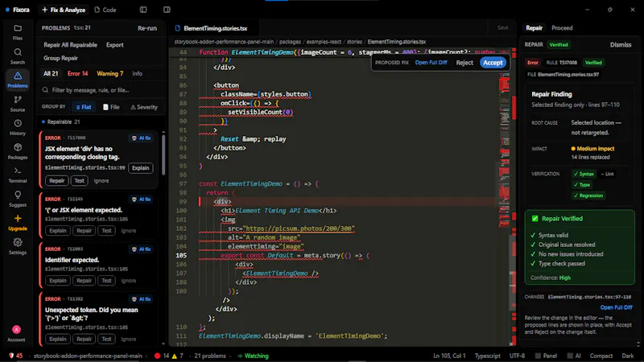
Task: Click Test on TS1003 error card
Action: pos(106,281)
